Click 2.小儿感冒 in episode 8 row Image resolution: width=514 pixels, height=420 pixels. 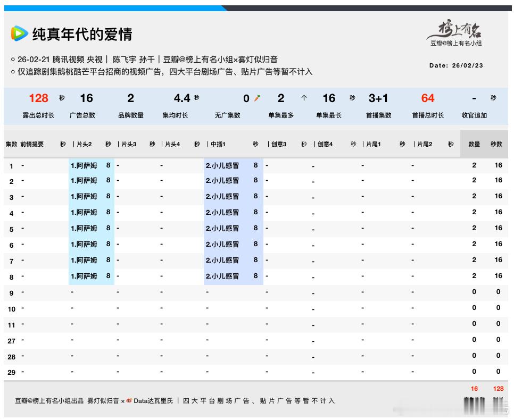tap(222, 276)
